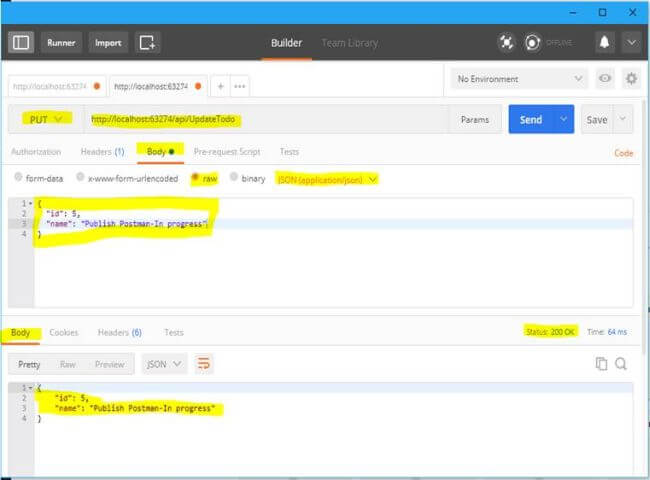Toggle line wrap icon in response
This screenshot has height=480, width=650.
pyautogui.click(x=203, y=364)
